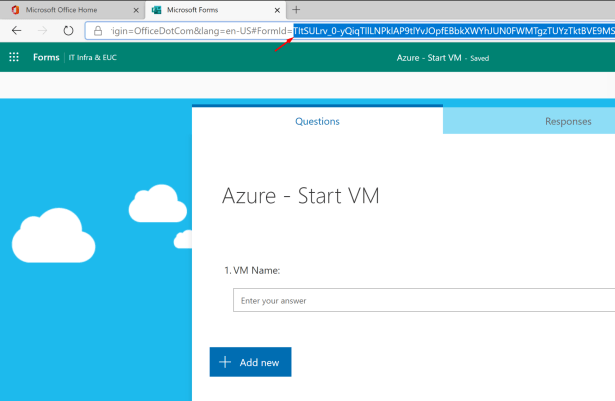The height and width of the screenshot is (401, 615).
Task: Open the Questions tab
Action: [317, 121]
